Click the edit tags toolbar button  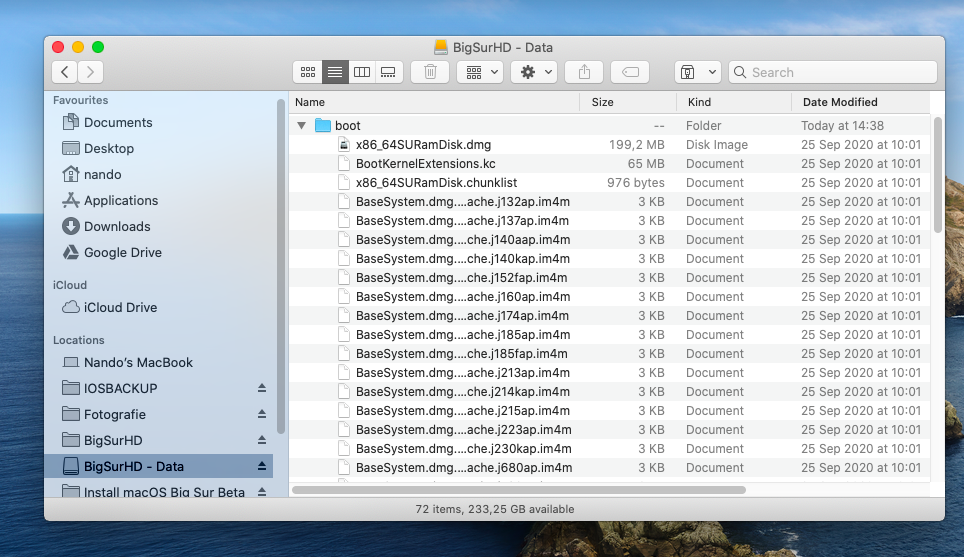tap(630, 72)
